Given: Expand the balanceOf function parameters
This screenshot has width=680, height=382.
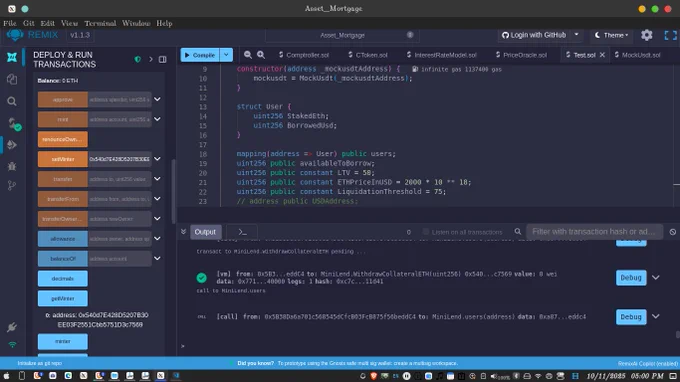Looking at the screenshot, I should coord(157,259).
